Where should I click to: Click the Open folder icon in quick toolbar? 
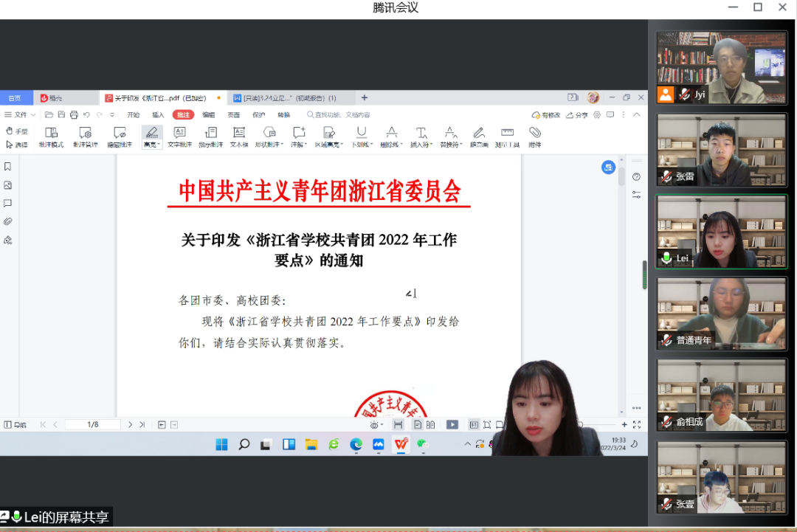(49, 115)
